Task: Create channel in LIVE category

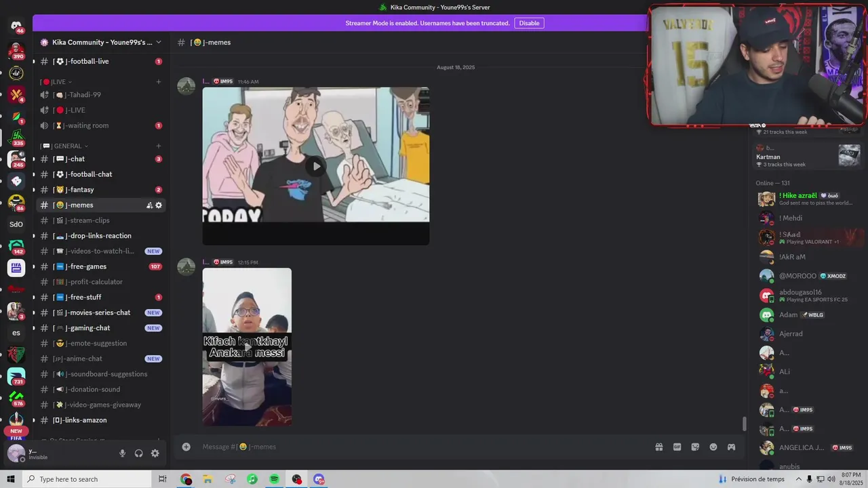Action: coord(159,82)
